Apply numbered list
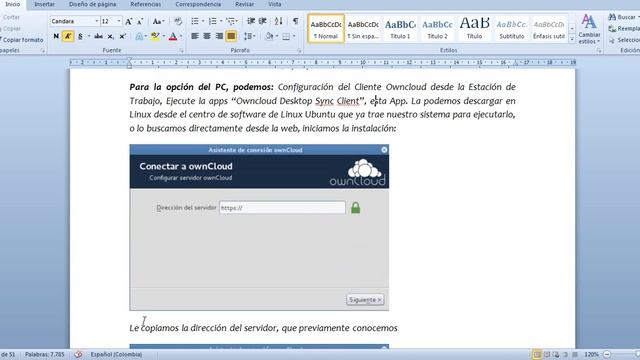 213,21
